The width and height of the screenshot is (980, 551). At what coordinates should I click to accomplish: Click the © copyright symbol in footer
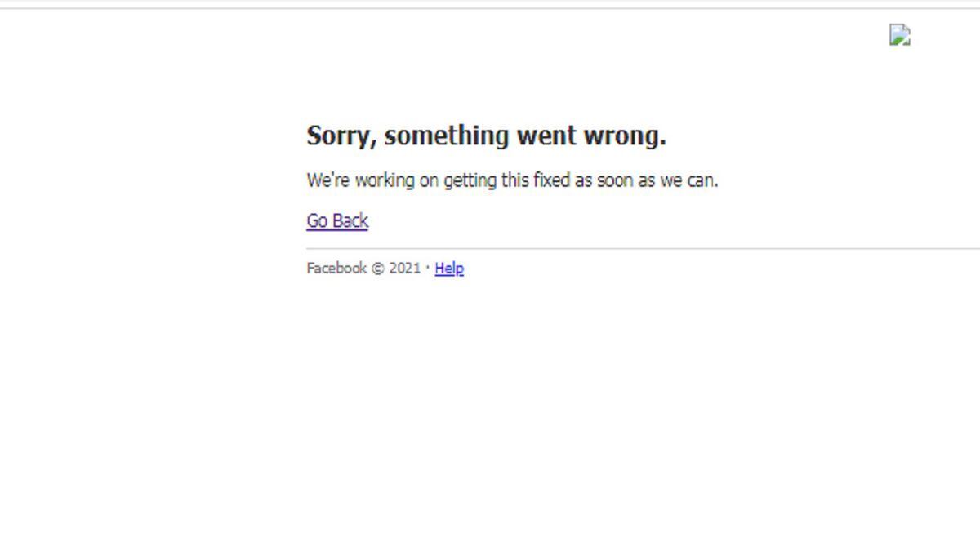(377, 269)
